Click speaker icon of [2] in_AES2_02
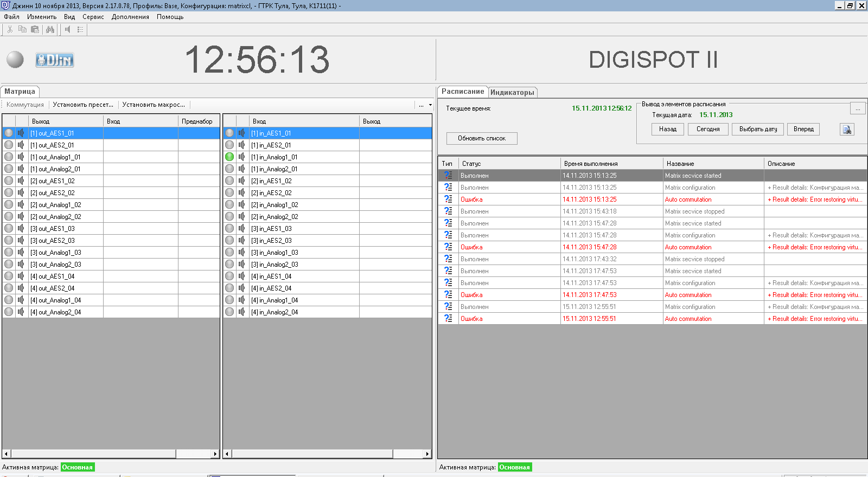The image size is (868, 477). 242,192
